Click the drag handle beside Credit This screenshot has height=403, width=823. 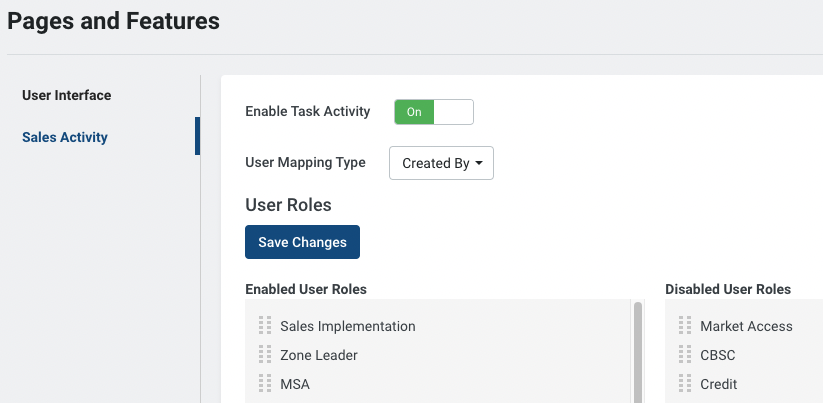point(685,383)
